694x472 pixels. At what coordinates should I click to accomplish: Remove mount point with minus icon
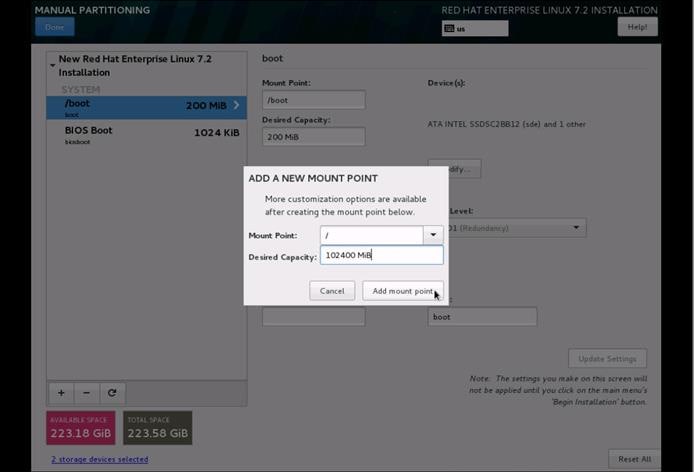86,393
